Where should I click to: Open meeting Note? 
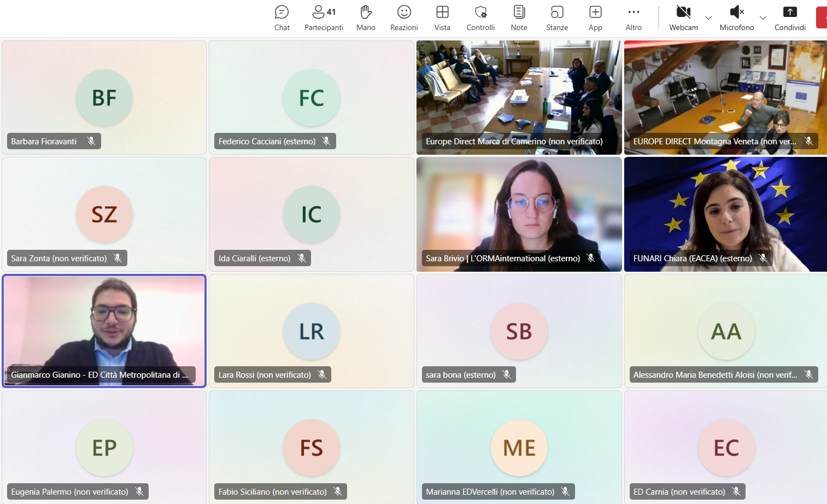click(519, 18)
